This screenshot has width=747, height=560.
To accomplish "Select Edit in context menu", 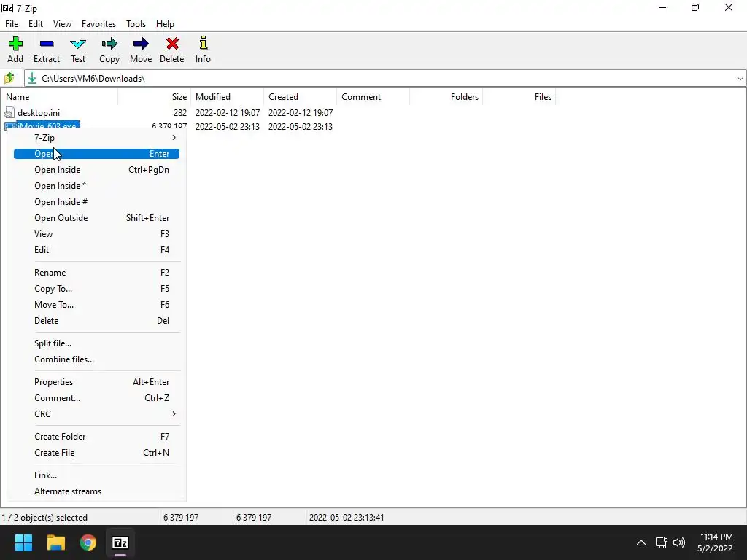I will (97, 250).
